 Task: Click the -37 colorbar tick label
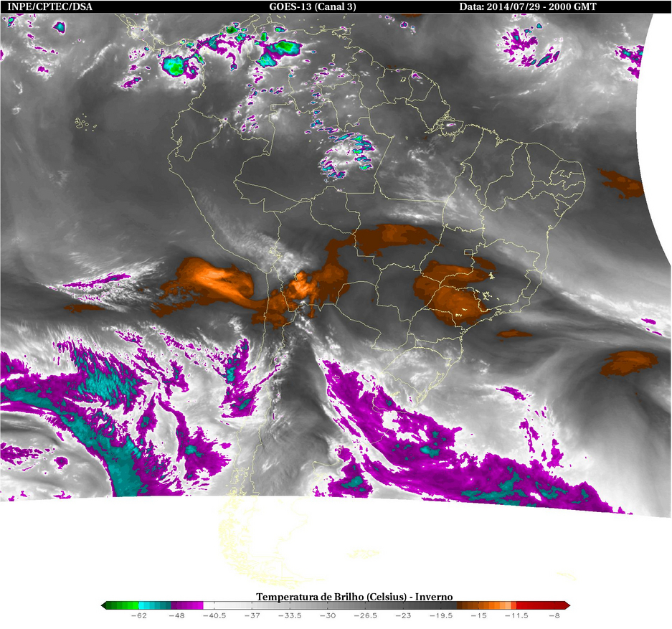252,615
